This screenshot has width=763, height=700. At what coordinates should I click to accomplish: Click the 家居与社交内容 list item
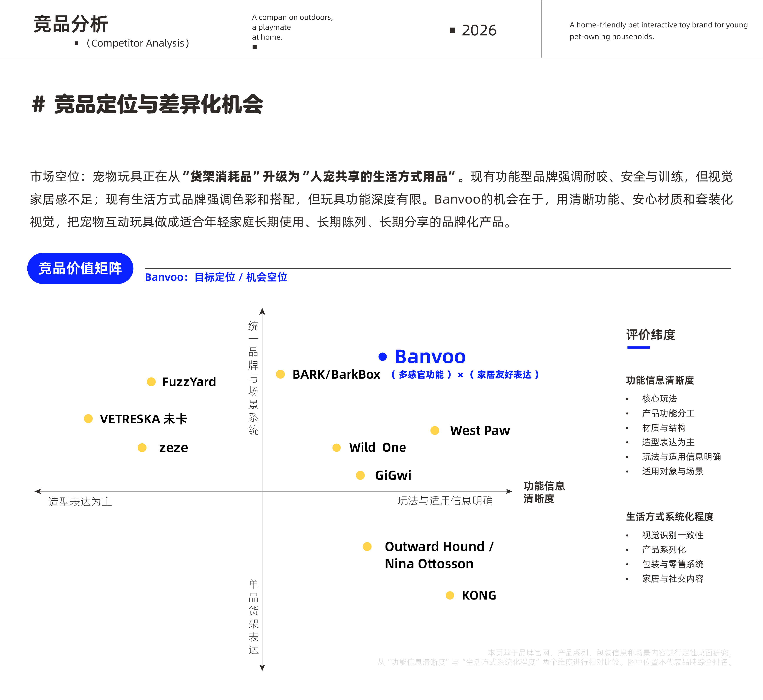[x=673, y=579]
